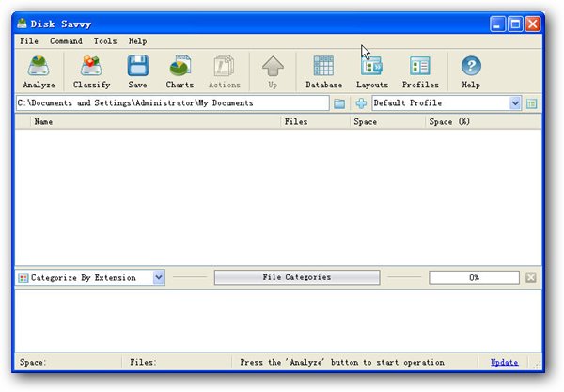Open the Tools menu
Image resolution: width=564 pixels, height=392 pixels.
tap(105, 41)
